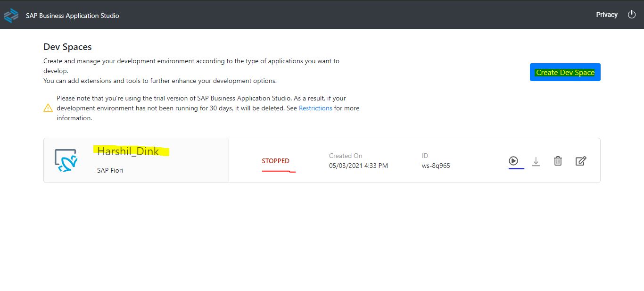
Task: Click the SAP Fiori dev space type icon
Action: pos(66,160)
